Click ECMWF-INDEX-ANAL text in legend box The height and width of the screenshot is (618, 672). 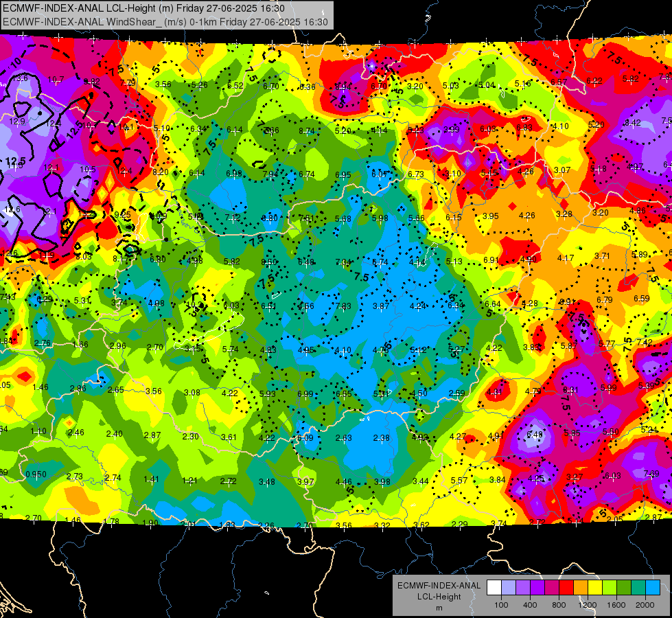pyautogui.click(x=439, y=586)
